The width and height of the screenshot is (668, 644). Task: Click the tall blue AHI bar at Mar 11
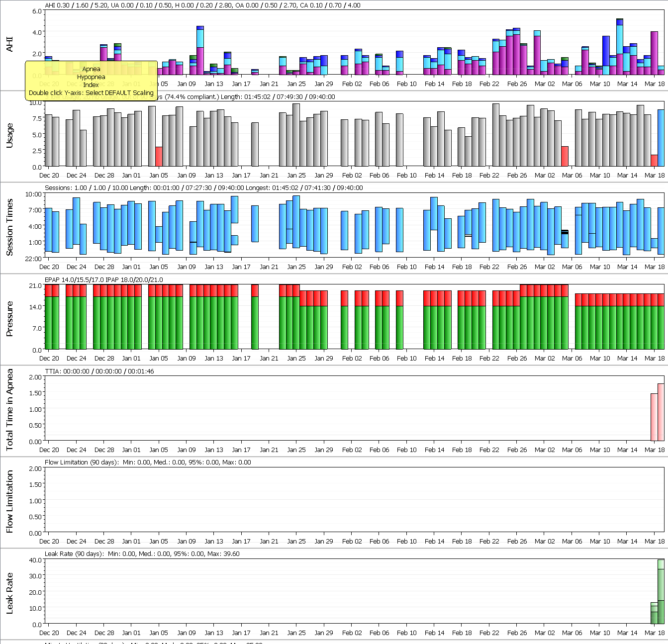coord(606,55)
